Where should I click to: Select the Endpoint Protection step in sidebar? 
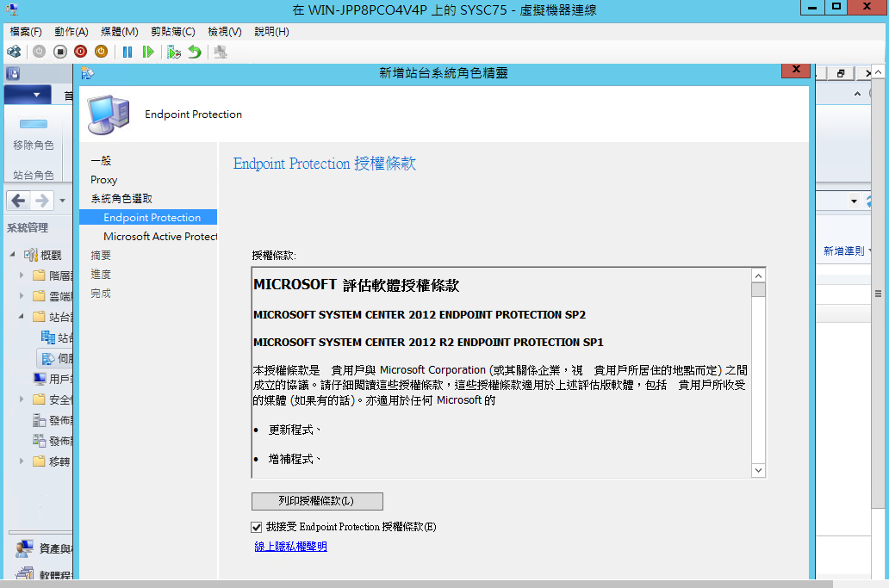click(x=148, y=218)
